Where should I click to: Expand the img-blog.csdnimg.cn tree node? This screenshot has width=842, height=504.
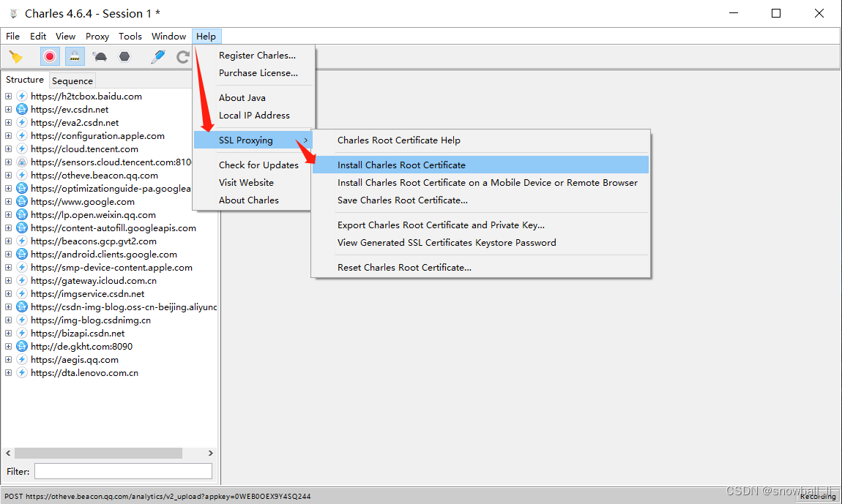tap(8, 320)
